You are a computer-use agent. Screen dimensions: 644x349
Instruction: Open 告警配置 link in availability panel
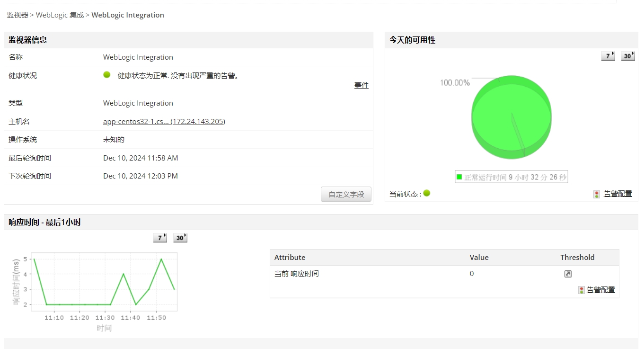click(618, 194)
